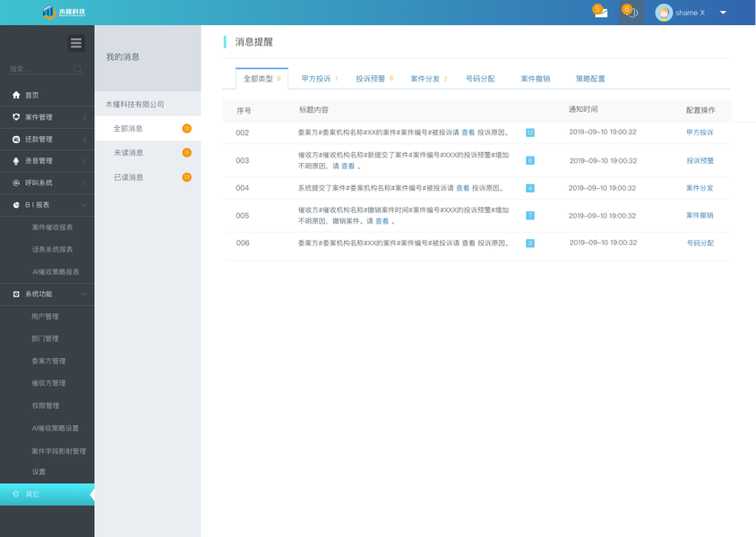Click 查看 link in row 003

[x=348, y=166]
